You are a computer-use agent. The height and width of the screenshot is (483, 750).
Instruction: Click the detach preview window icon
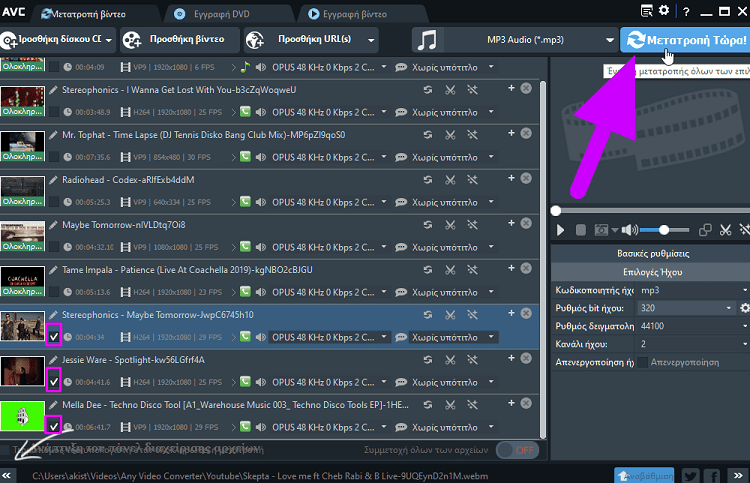(x=705, y=230)
